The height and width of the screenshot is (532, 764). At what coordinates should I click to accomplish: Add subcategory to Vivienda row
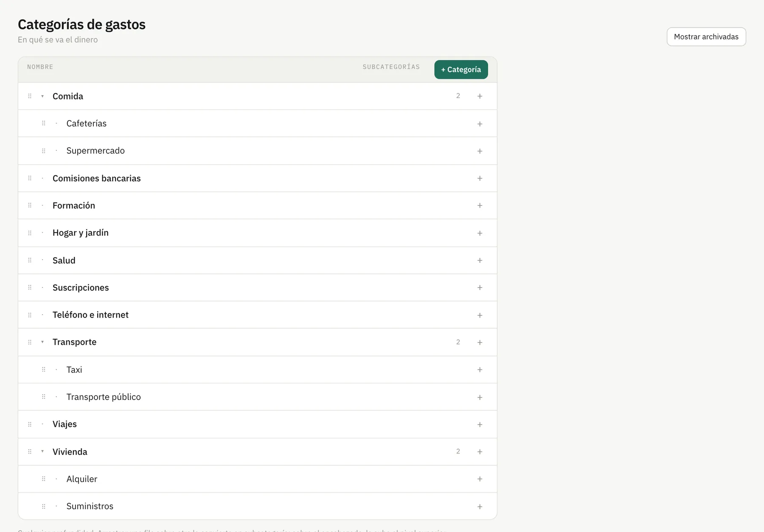[480, 452]
